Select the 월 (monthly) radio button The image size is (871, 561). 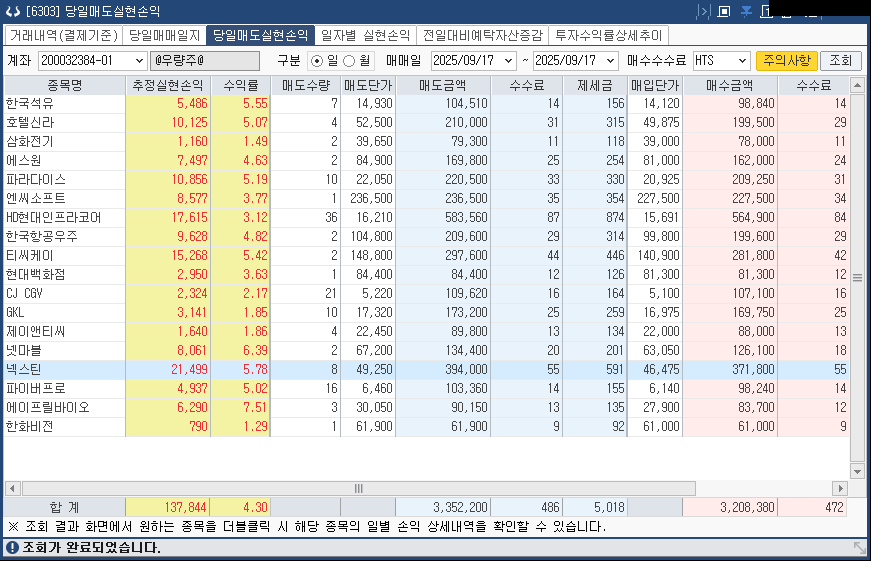[349, 61]
